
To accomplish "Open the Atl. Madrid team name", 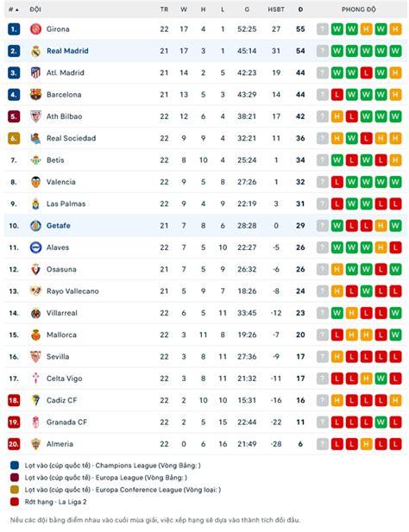I will (66, 72).
